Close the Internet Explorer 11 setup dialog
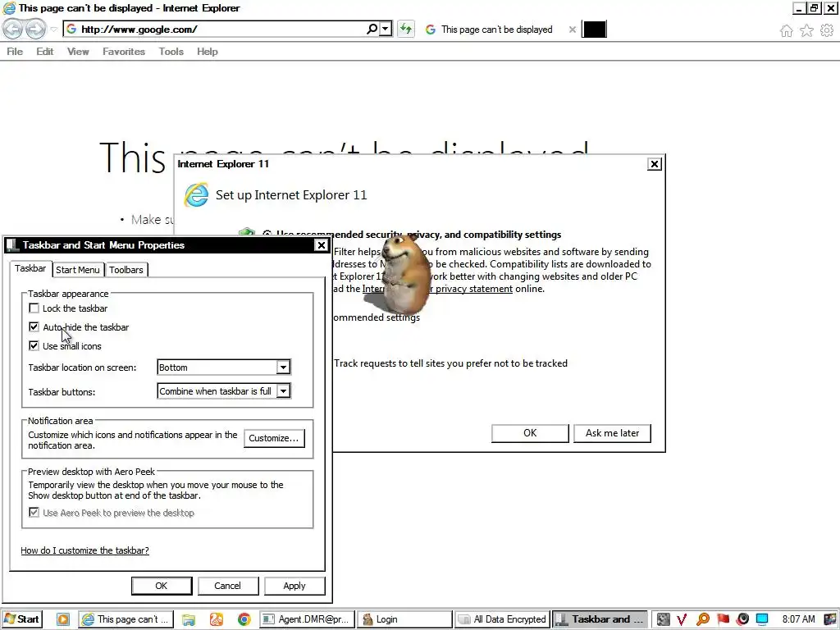Viewport: 840px width, 630px height. (654, 164)
